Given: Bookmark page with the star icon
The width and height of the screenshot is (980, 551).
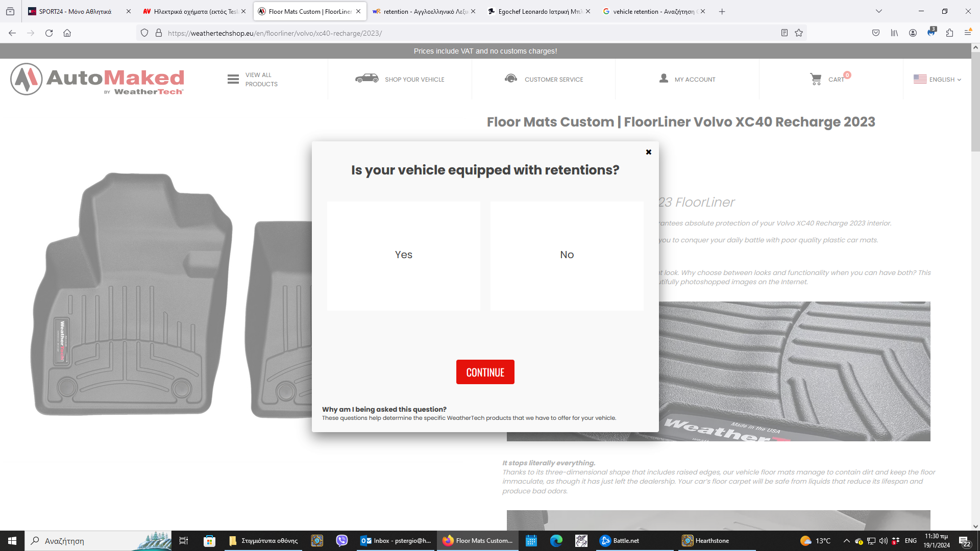Looking at the screenshot, I should 799,33.
